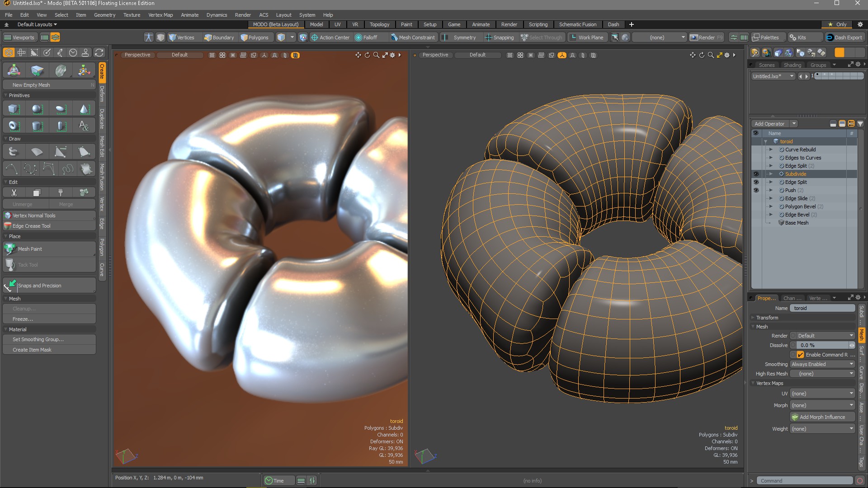Toggle visibility of the Push operator
The image size is (868, 488).
tap(756, 190)
